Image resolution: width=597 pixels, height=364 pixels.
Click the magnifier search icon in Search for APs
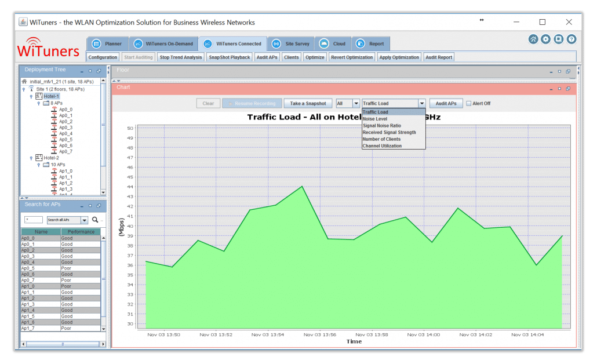(95, 220)
